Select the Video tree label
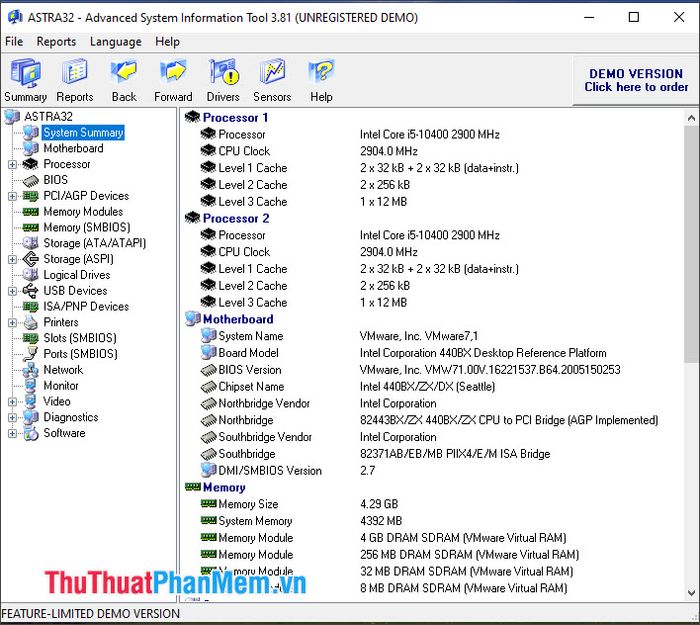The height and width of the screenshot is (625, 700). click(57, 401)
